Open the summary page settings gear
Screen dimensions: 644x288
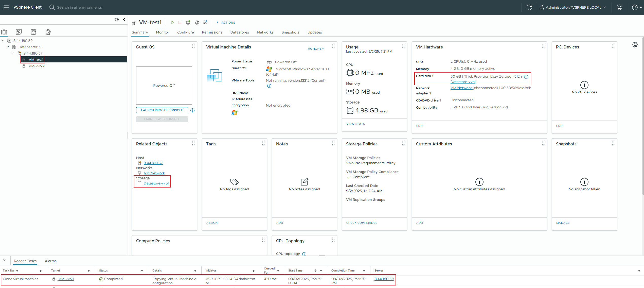point(635,45)
